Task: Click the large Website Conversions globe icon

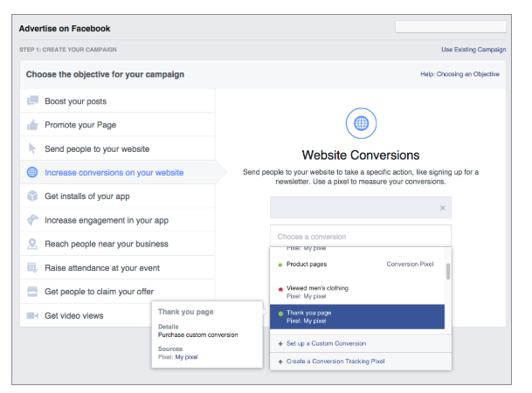Action: [361, 123]
